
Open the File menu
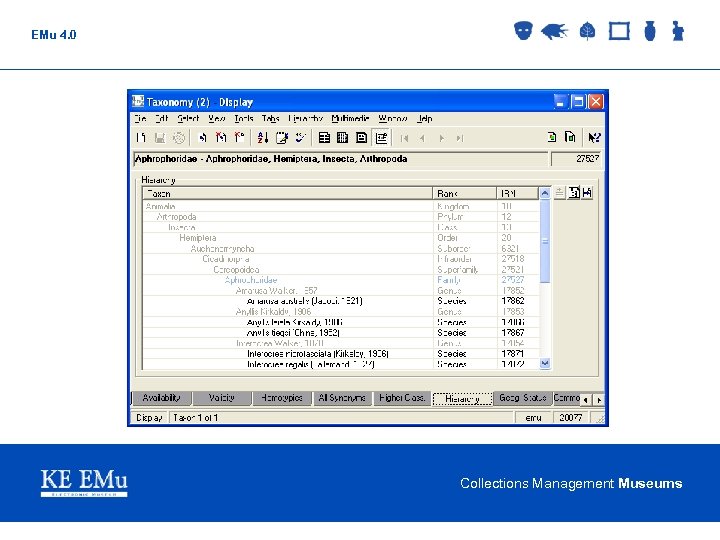(141, 118)
